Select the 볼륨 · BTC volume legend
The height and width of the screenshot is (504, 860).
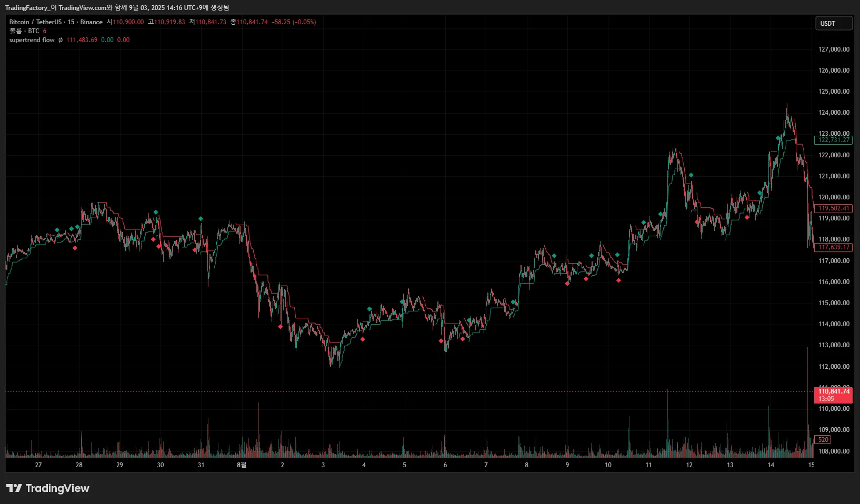[x=24, y=31]
